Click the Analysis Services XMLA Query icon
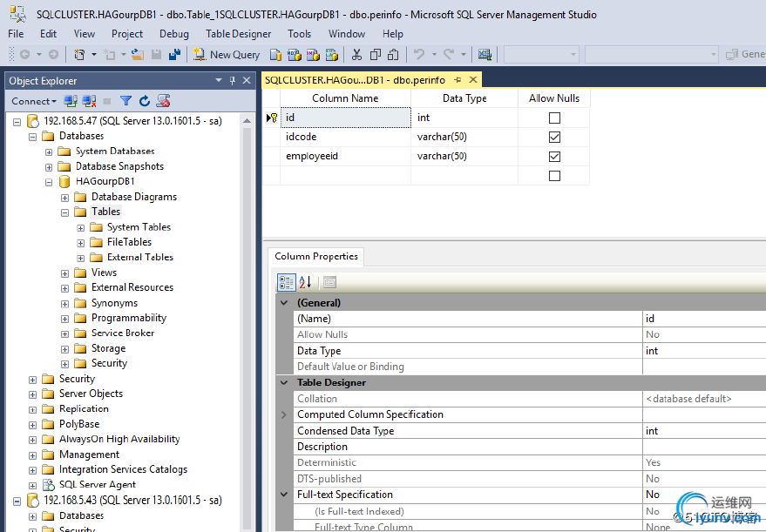The image size is (766, 532). [332, 54]
